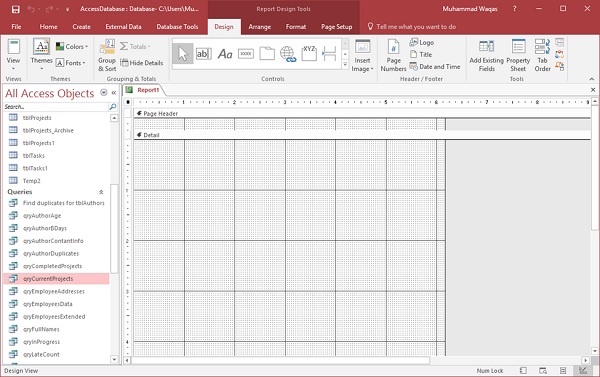Click the Save icon in title bar
The image size is (600, 377).
point(16,9)
